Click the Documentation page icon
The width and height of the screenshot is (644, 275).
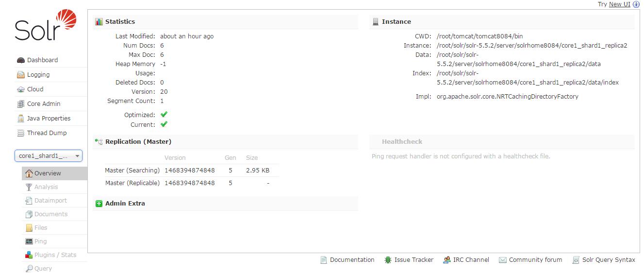[x=324, y=260]
